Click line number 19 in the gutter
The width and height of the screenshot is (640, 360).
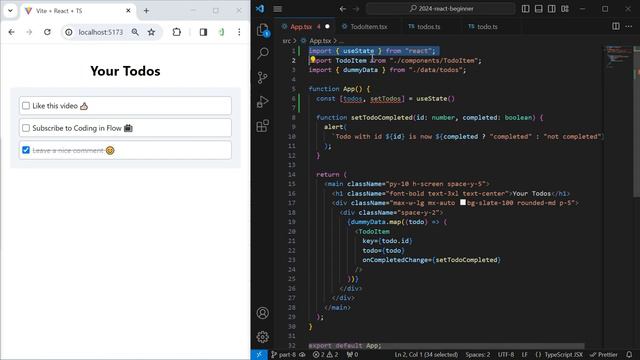coord(291,222)
